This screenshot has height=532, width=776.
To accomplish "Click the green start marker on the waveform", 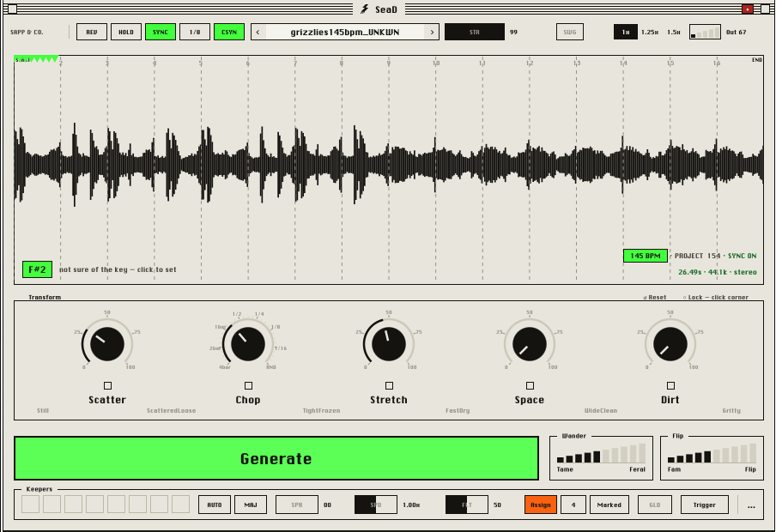I will coord(36,59).
